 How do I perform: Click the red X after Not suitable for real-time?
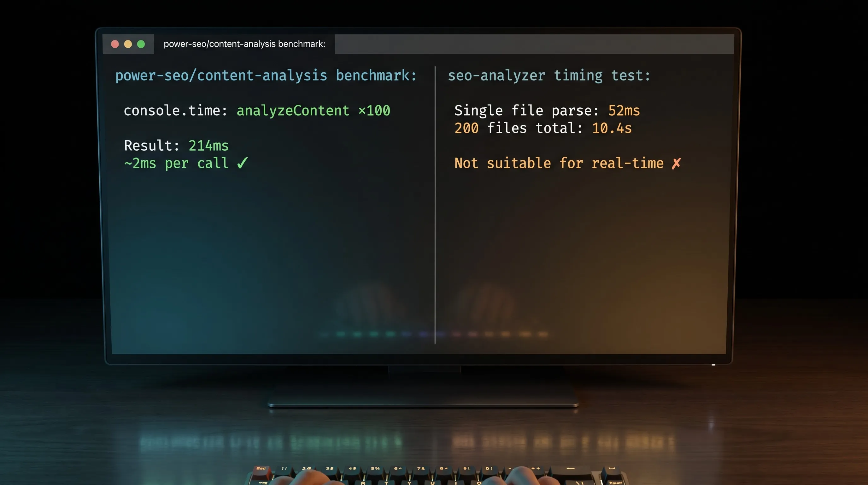click(676, 163)
